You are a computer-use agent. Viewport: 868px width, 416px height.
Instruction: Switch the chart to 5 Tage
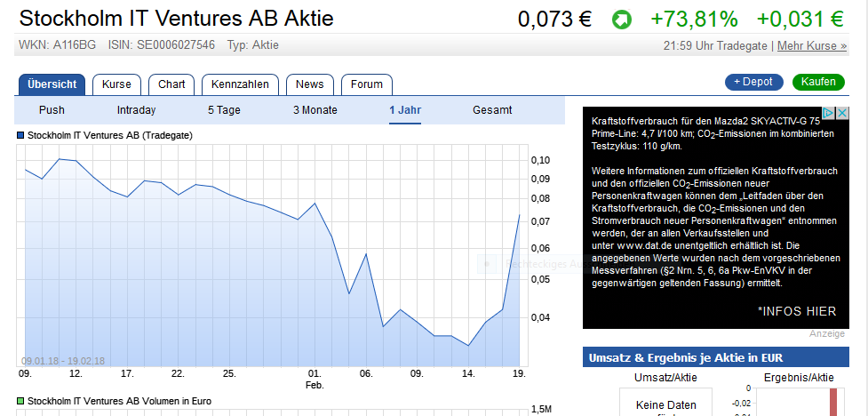pos(224,110)
